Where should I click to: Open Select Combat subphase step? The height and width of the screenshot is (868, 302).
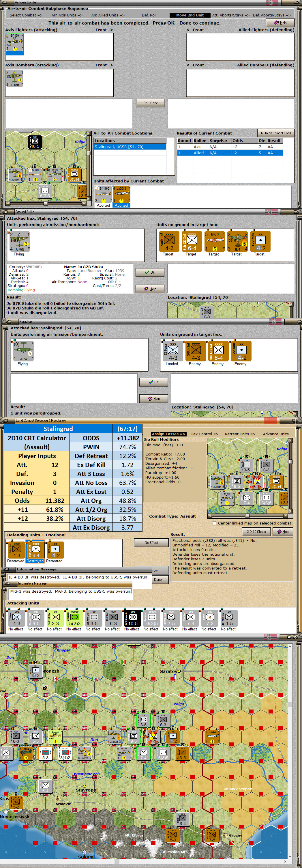[26, 15]
